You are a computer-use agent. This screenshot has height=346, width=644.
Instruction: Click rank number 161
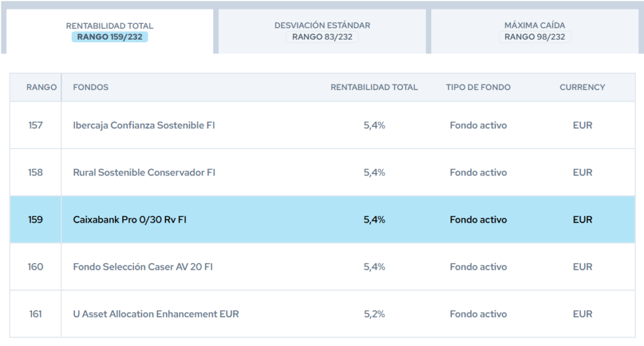click(x=35, y=314)
